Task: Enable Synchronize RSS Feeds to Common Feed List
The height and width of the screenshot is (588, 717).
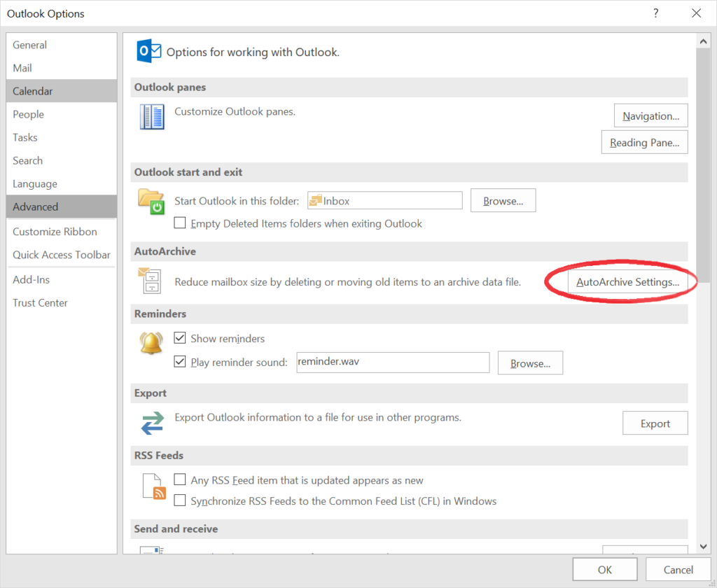Action: coord(180,500)
